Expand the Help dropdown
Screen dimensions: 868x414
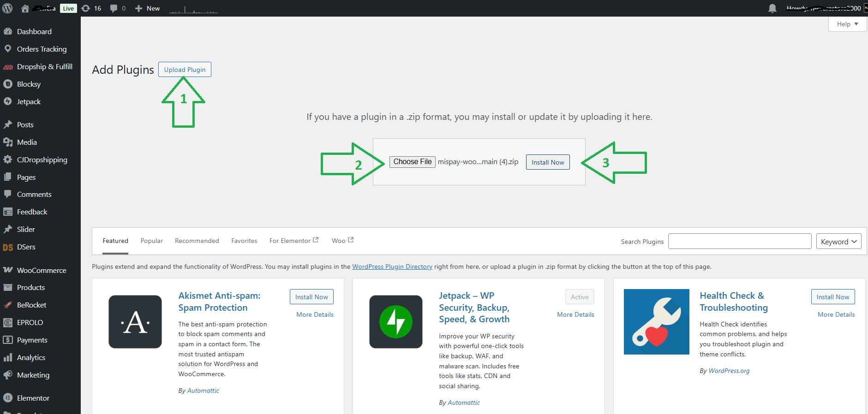tap(847, 24)
